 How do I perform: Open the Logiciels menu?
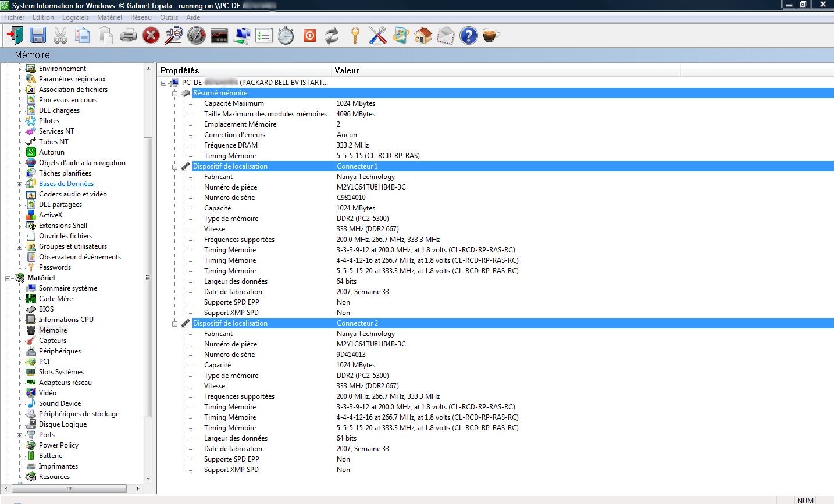tap(76, 17)
